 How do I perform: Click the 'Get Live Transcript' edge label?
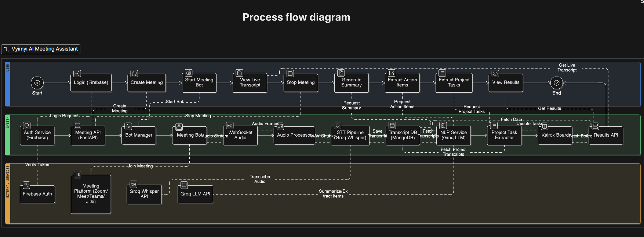567,68
